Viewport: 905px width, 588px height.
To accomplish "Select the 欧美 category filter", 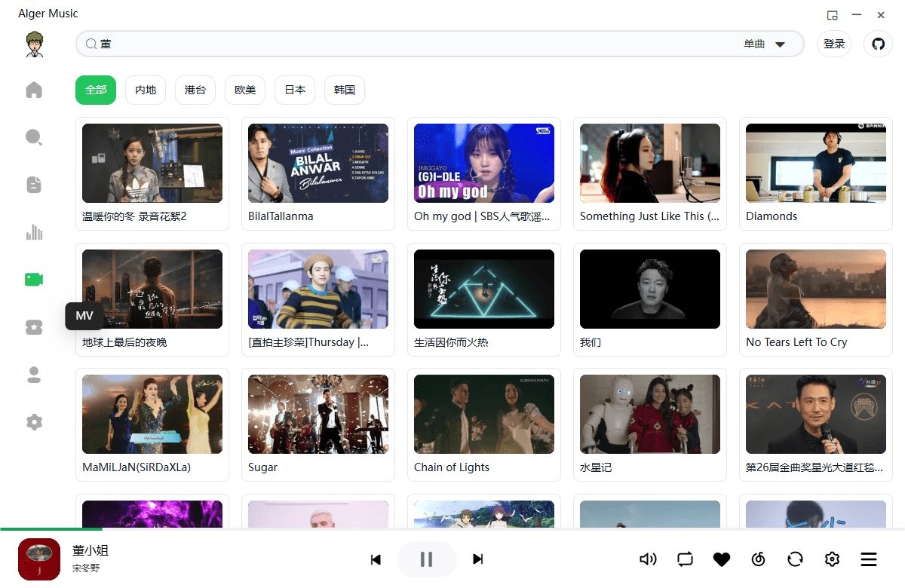I will [x=244, y=90].
